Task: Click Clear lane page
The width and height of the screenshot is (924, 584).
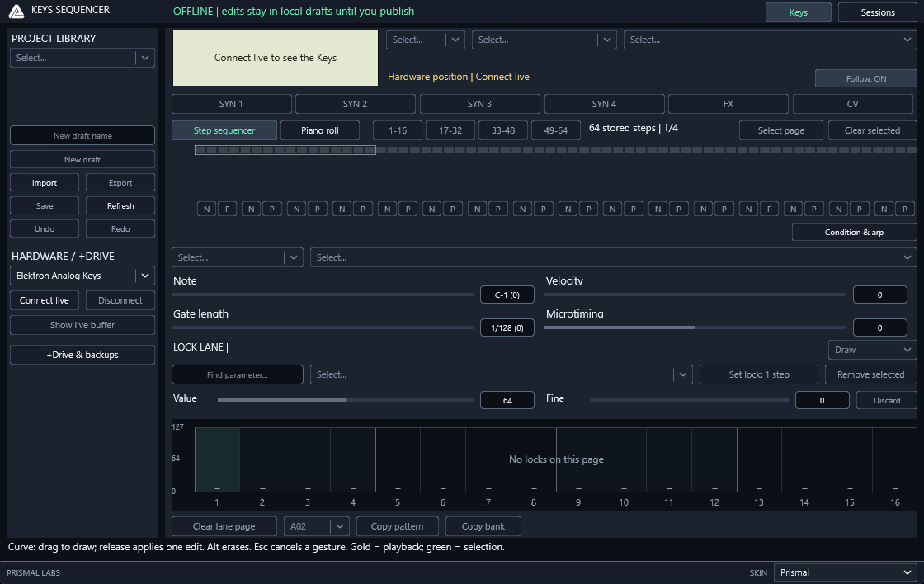Action: tap(224, 526)
